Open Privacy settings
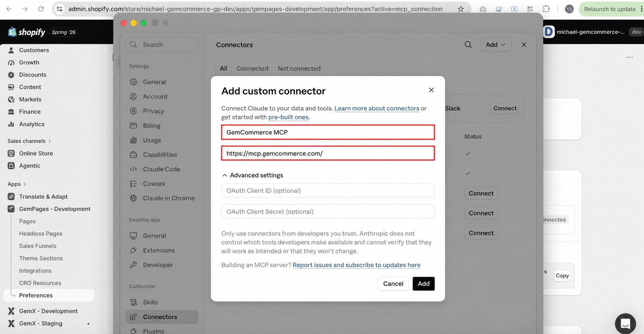The height and width of the screenshot is (334, 644). [x=153, y=111]
